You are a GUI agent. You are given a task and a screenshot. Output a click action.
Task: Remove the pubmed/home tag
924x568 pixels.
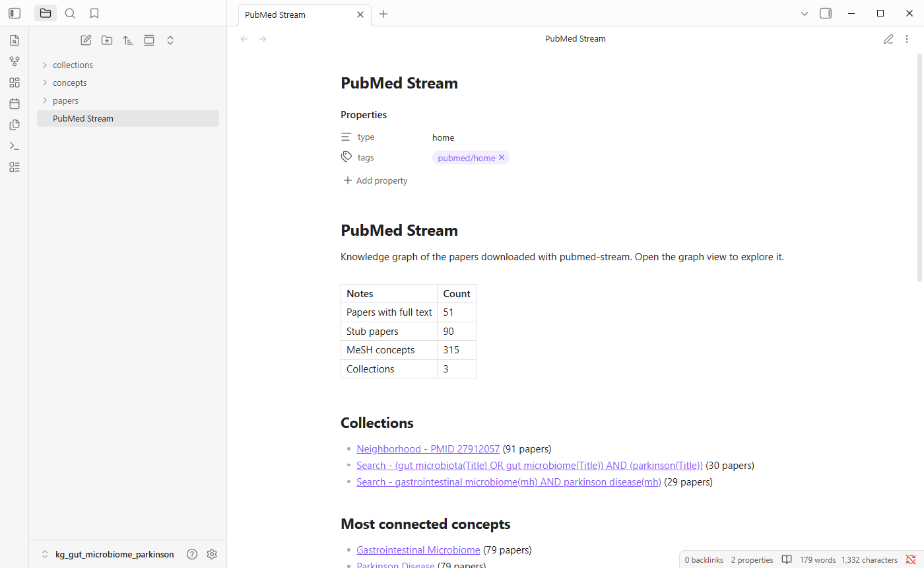click(x=502, y=157)
